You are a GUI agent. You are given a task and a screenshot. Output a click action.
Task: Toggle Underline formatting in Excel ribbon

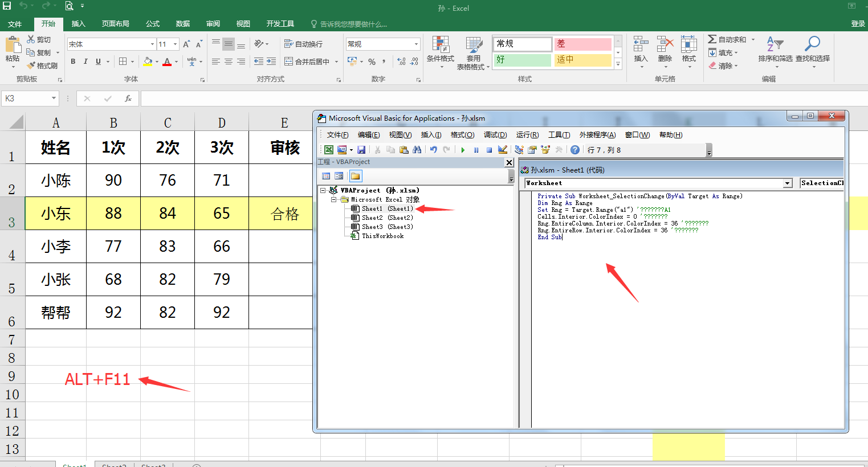coord(99,62)
